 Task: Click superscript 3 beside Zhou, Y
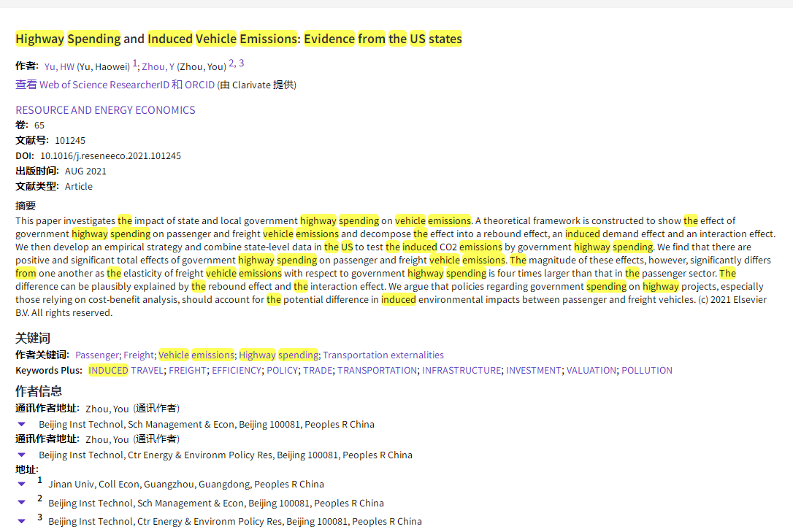[x=240, y=62]
